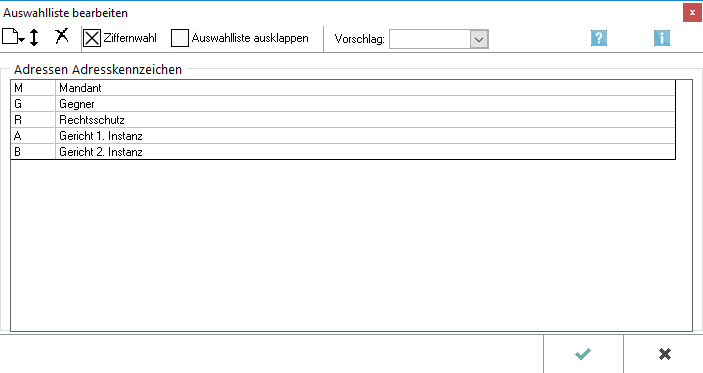Click the M code cell
This screenshot has width=703, height=373.
[x=33, y=88]
